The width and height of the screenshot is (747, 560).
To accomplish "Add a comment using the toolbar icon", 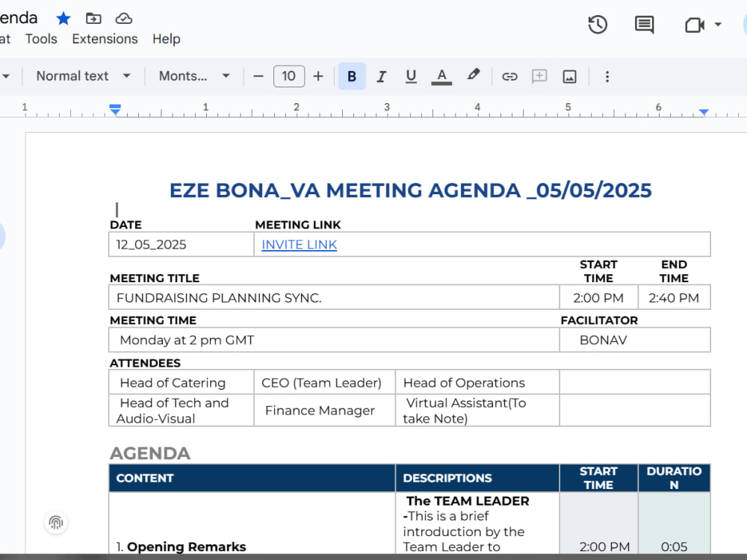I will 539,76.
